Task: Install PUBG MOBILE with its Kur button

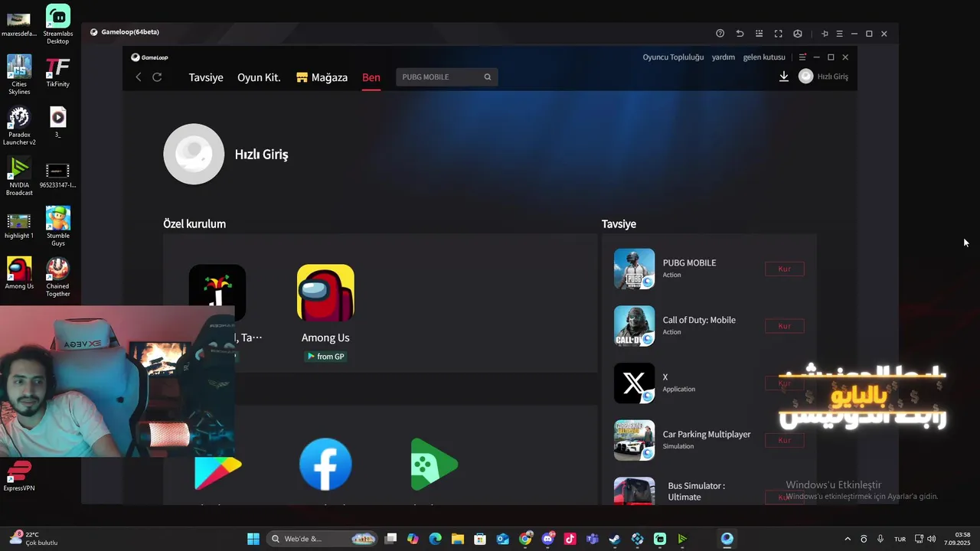Action: click(784, 269)
